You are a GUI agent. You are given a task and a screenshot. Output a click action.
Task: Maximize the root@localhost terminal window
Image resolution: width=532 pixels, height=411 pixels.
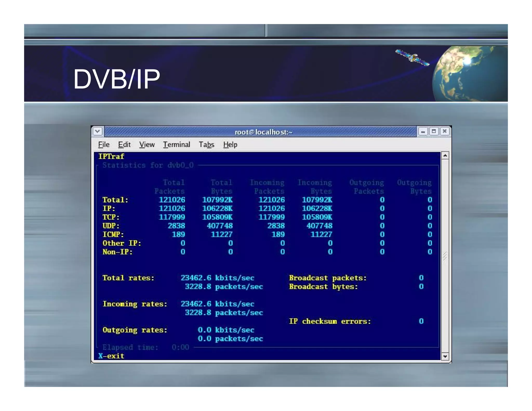[434, 131]
